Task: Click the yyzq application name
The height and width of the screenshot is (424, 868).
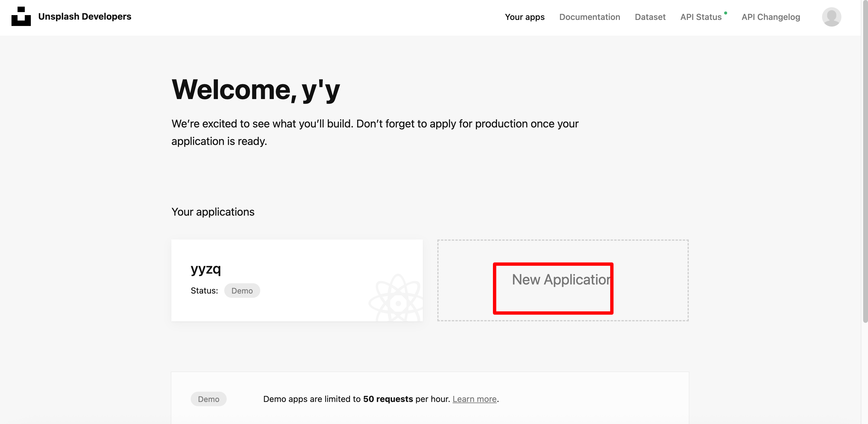Action: 206,269
